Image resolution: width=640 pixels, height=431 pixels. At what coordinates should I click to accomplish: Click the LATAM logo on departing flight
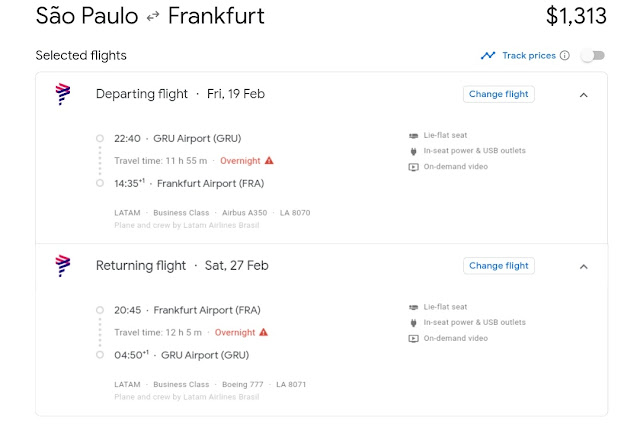pyautogui.click(x=63, y=94)
